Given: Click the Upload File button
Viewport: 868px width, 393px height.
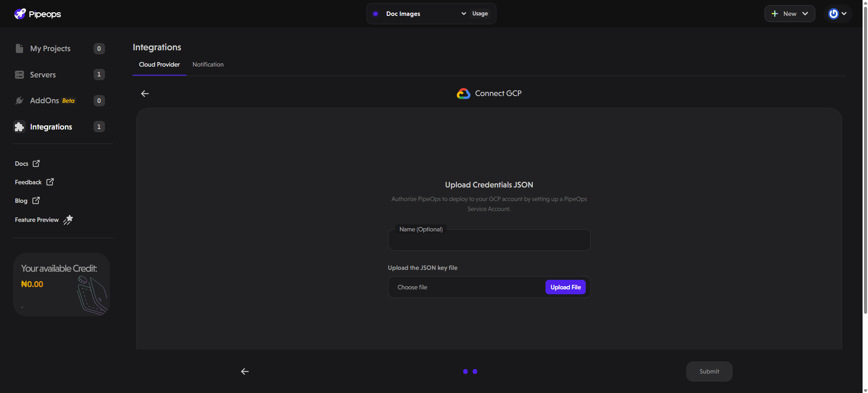Looking at the screenshot, I should tap(565, 287).
